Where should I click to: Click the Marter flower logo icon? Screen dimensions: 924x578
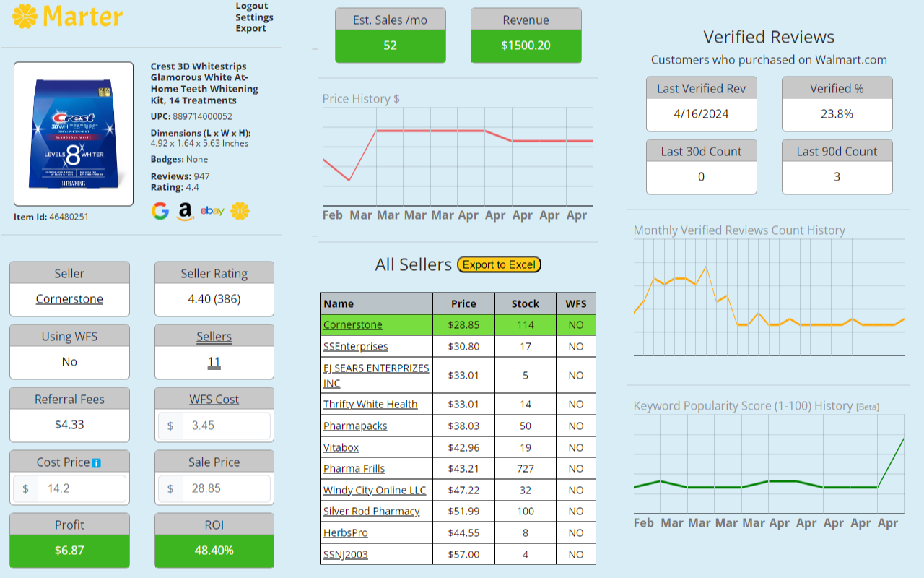tap(25, 16)
